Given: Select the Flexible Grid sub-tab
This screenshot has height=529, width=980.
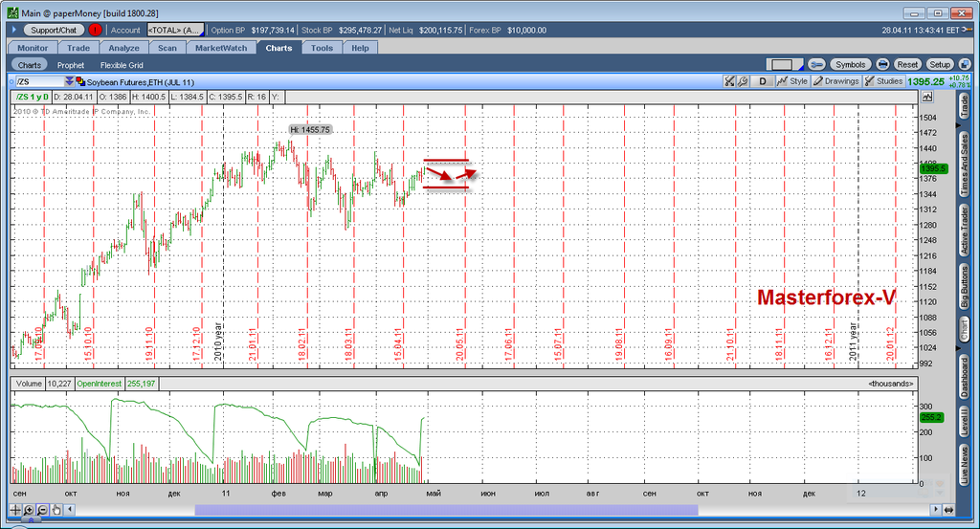Looking at the screenshot, I should point(122,65).
